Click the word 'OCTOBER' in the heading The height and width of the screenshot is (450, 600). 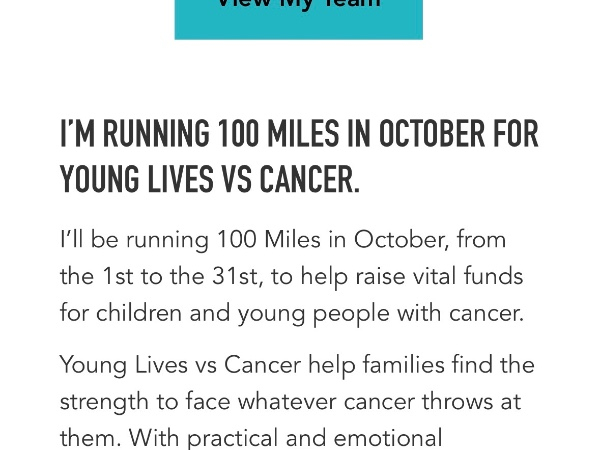click(x=432, y=134)
